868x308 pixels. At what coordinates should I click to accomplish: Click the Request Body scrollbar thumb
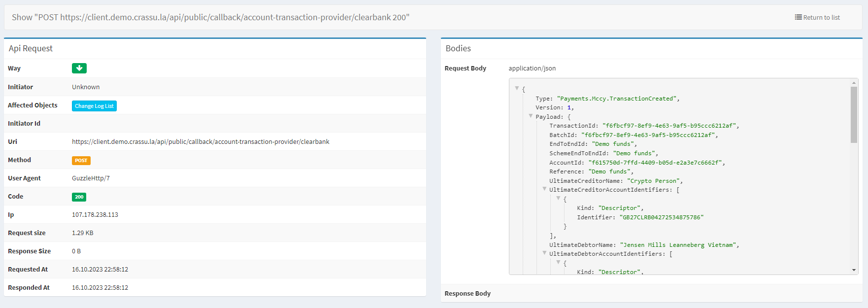[x=854, y=114]
